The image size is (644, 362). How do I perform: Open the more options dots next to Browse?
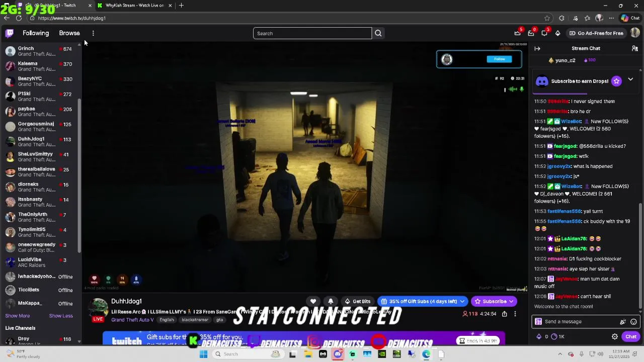(93, 33)
